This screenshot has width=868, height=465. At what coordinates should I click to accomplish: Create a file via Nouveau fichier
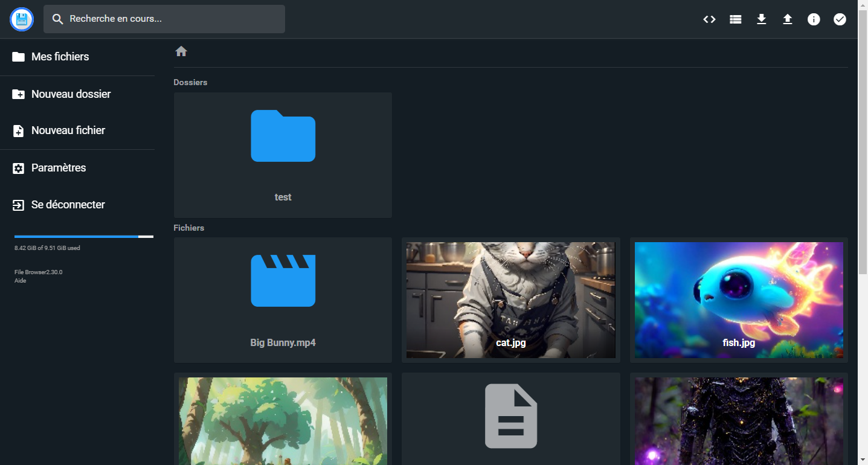[68, 130]
